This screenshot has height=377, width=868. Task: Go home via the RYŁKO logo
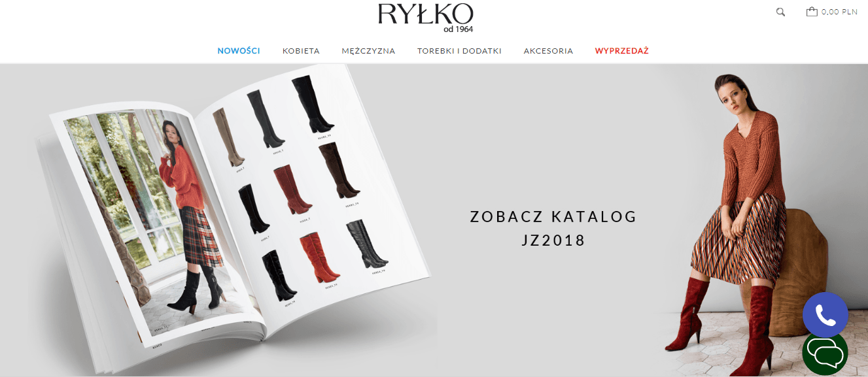425,18
